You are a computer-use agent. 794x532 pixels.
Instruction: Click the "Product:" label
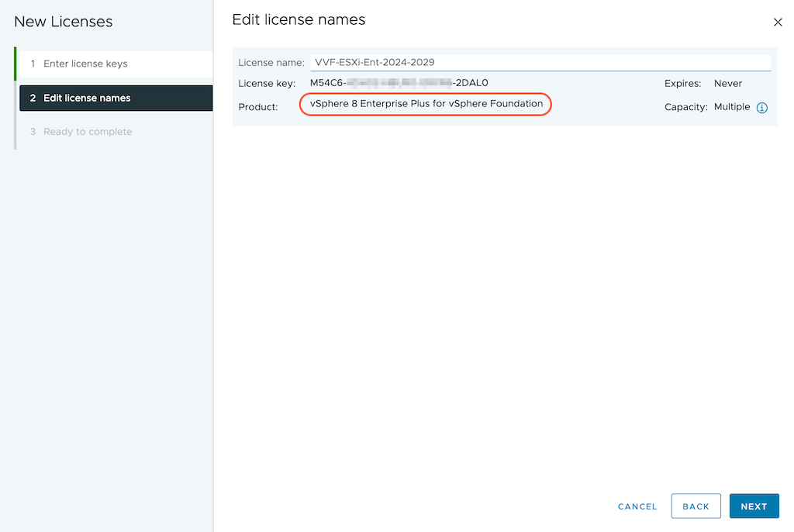coord(258,107)
